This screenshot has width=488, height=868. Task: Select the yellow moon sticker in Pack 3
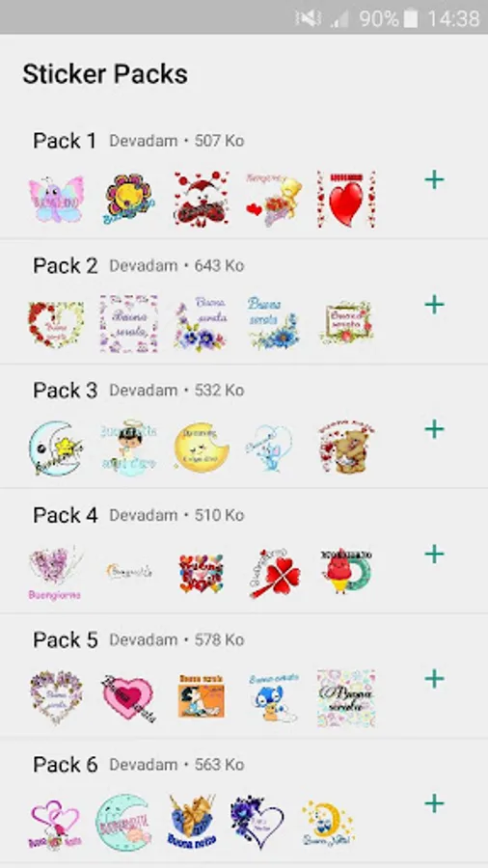pos(202,448)
